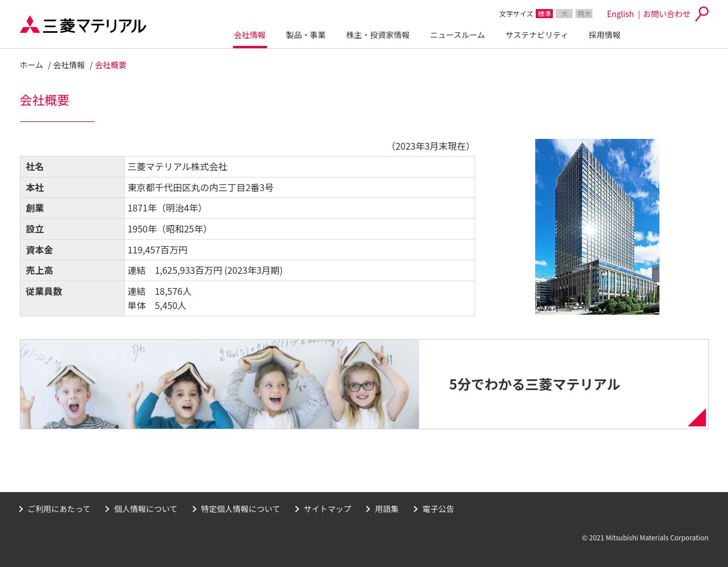Click the chevron beside 個人情報について

[107, 509]
